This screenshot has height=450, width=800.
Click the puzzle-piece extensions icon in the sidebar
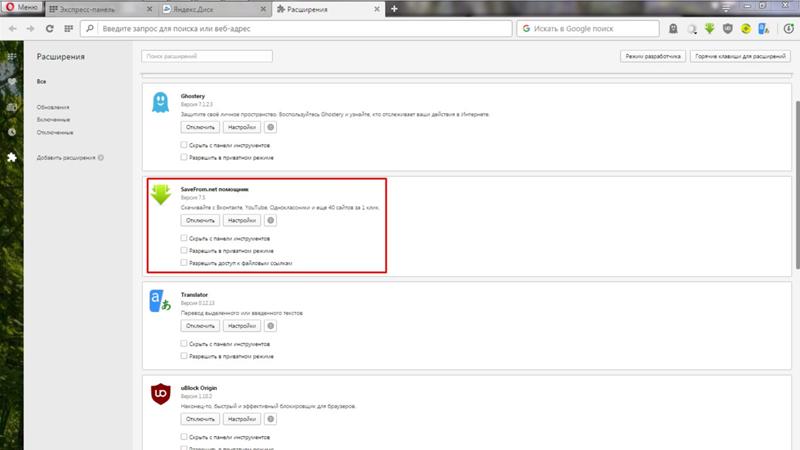pyautogui.click(x=12, y=157)
